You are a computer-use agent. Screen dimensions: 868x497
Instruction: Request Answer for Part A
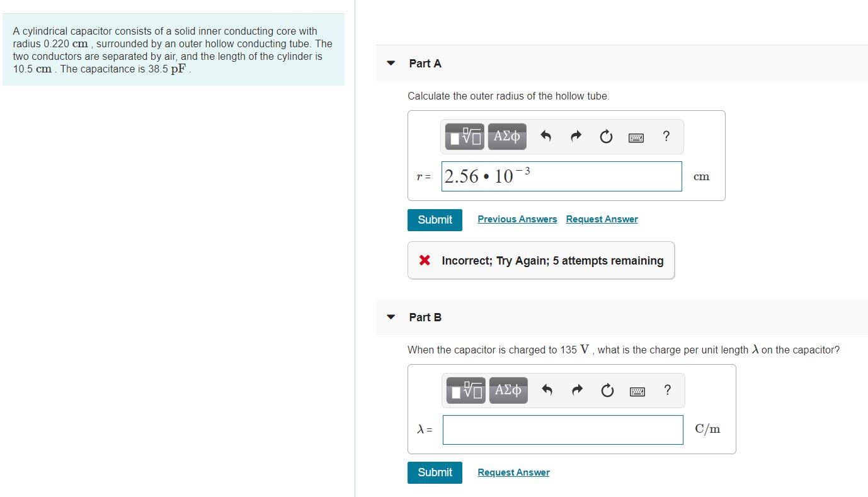click(602, 219)
